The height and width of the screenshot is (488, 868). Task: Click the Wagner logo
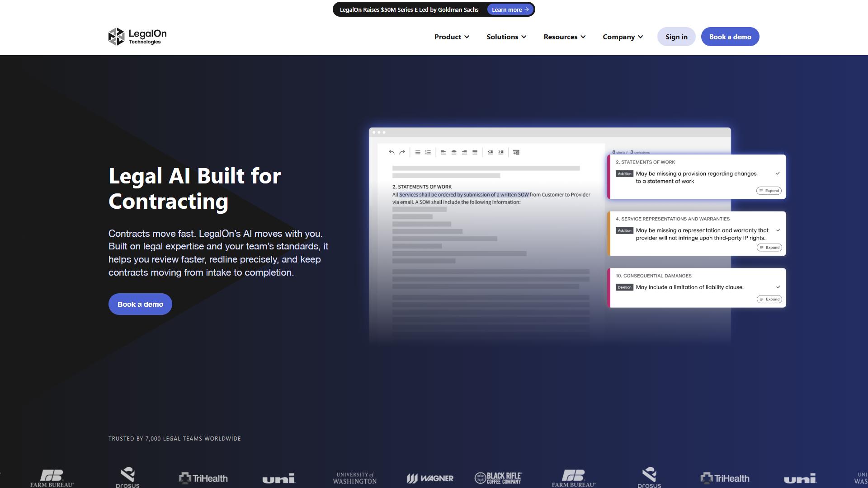[430, 478]
